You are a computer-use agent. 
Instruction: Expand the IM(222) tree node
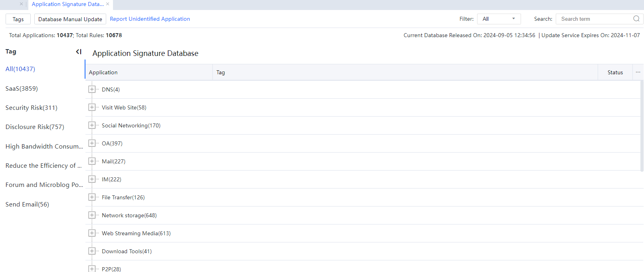coord(92,179)
